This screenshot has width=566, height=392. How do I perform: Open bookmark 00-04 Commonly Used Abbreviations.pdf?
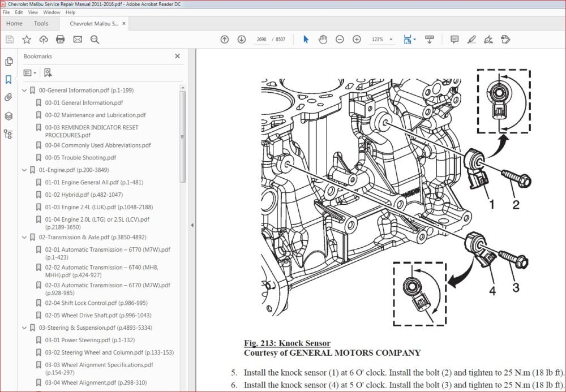point(98,145)
